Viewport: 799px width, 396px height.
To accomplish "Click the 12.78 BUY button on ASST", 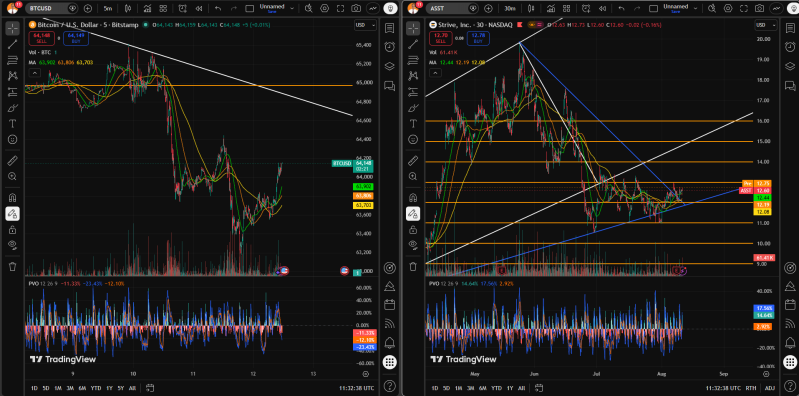I will (x=478, y=37).
